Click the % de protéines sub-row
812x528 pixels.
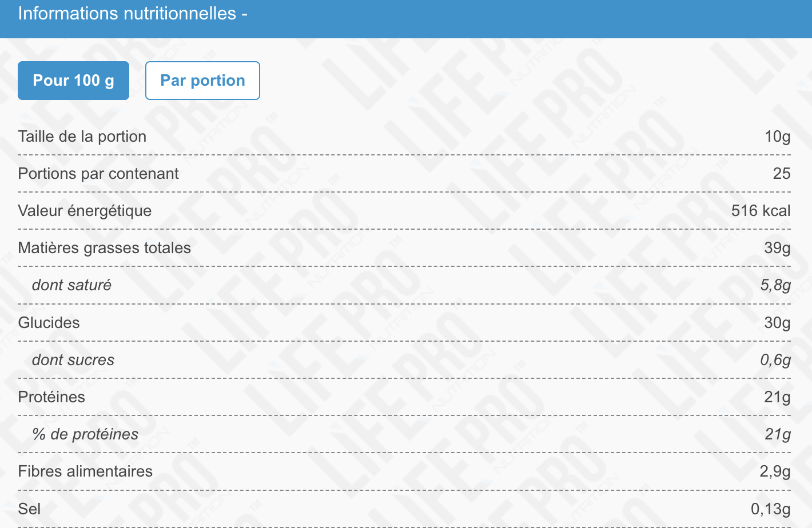pyautogui.click(x=404, y=434)
